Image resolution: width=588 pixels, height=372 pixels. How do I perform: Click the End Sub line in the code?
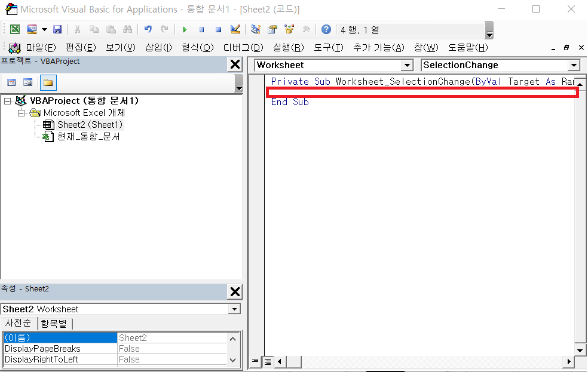290,102
